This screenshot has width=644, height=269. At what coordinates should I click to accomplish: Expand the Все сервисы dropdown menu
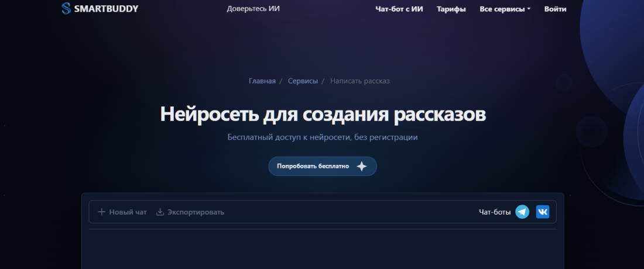[x=502, y=9]
